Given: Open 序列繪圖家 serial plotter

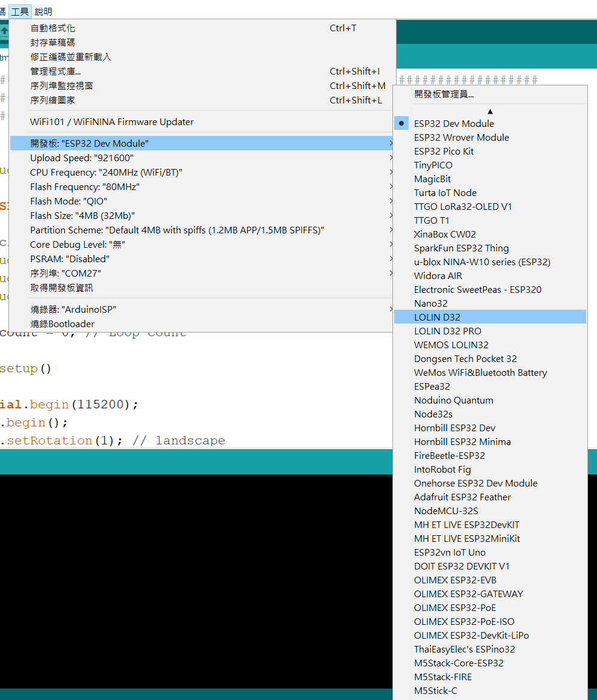Looking at the screenshot, I should tap(202, 100).
